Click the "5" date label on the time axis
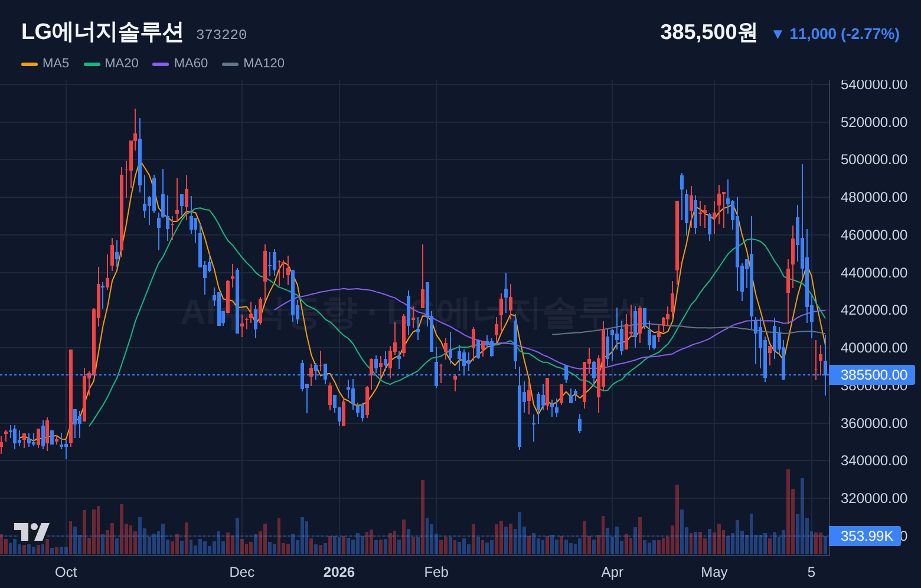921x588 pixels. (811, 572)
